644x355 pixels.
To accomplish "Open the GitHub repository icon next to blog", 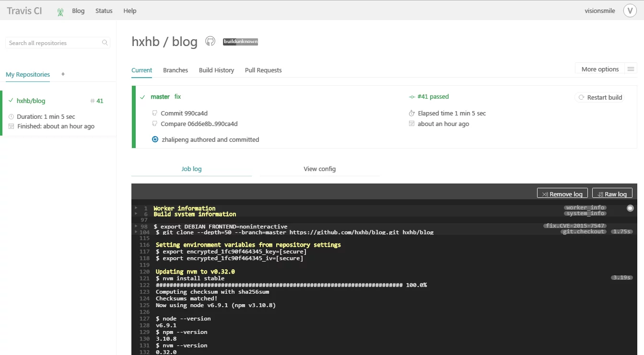I will coord(210,41).
